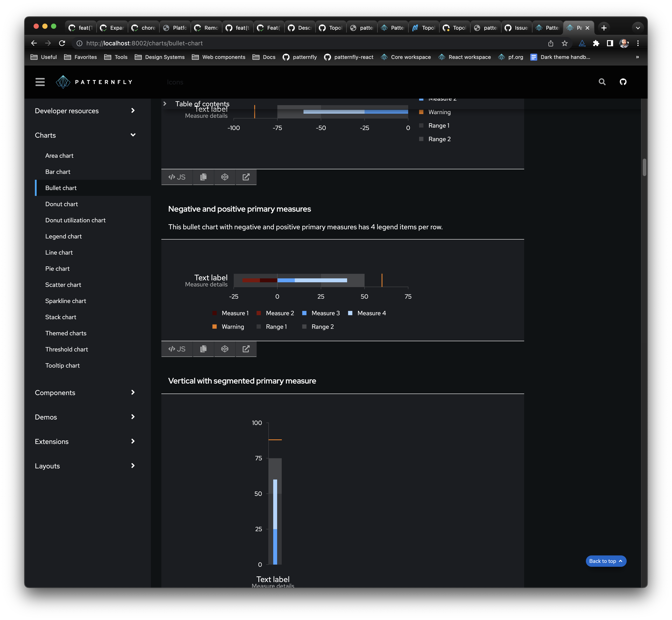Toggle JS code for the top chart example

tap(177, 177)
